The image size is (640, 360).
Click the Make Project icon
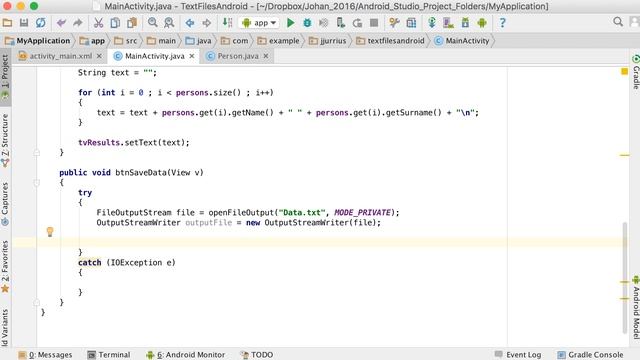tap(227, 23)
